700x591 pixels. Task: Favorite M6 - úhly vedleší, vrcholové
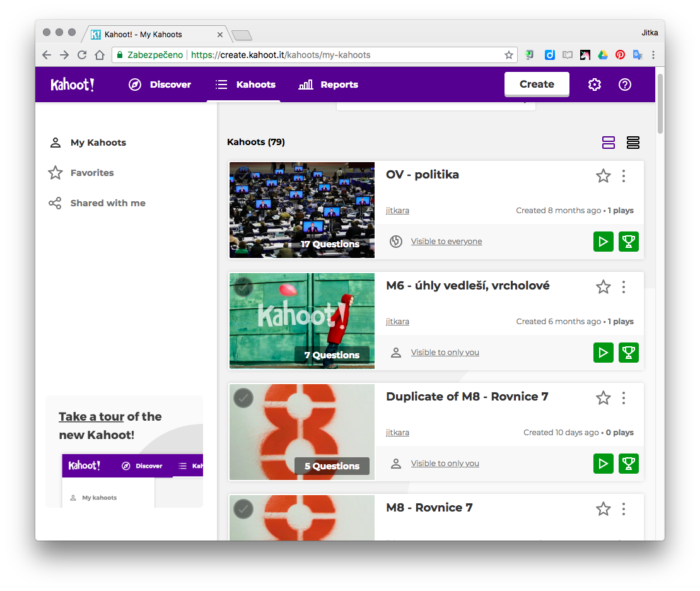tap(603, 287)
